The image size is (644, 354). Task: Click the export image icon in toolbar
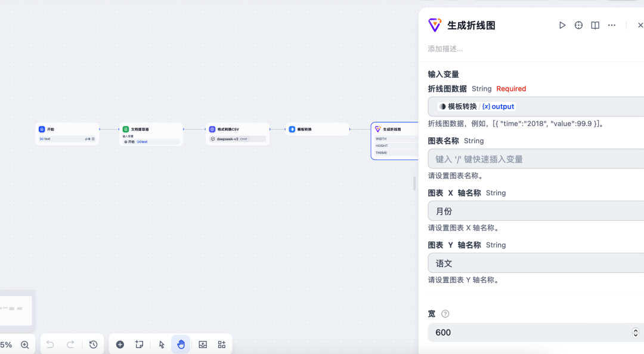203,344
